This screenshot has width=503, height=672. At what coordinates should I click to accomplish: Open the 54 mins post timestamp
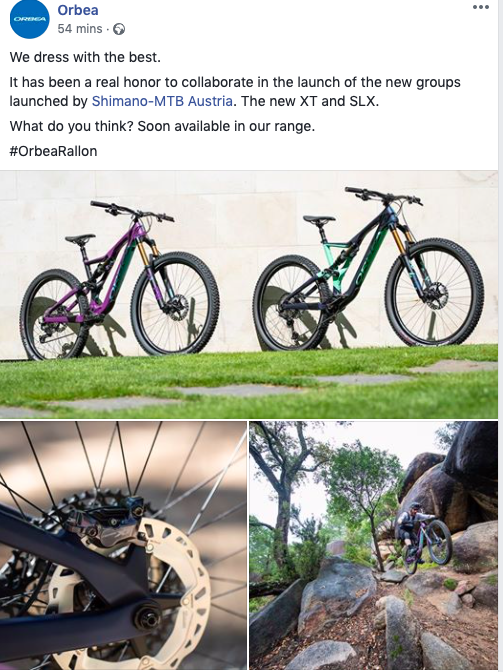(80, 29)
